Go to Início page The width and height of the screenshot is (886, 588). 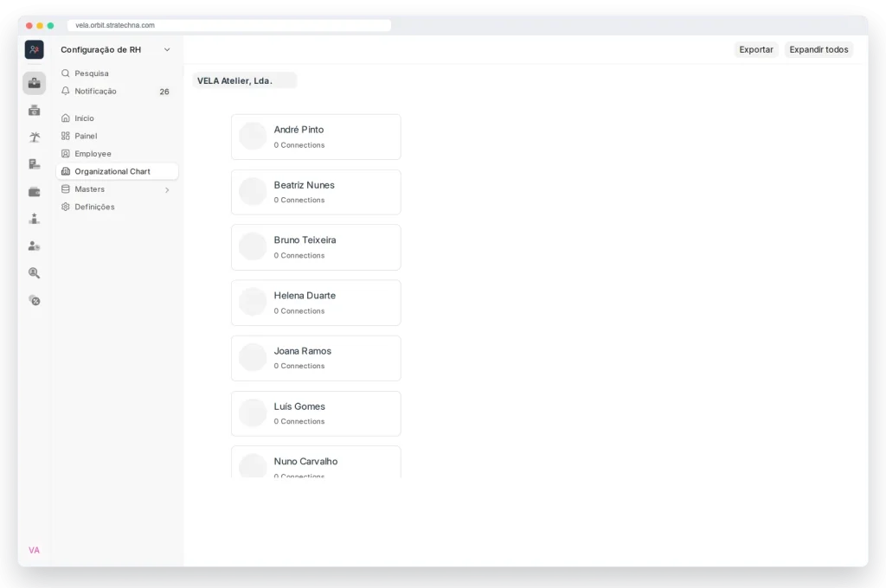point(117,118)
